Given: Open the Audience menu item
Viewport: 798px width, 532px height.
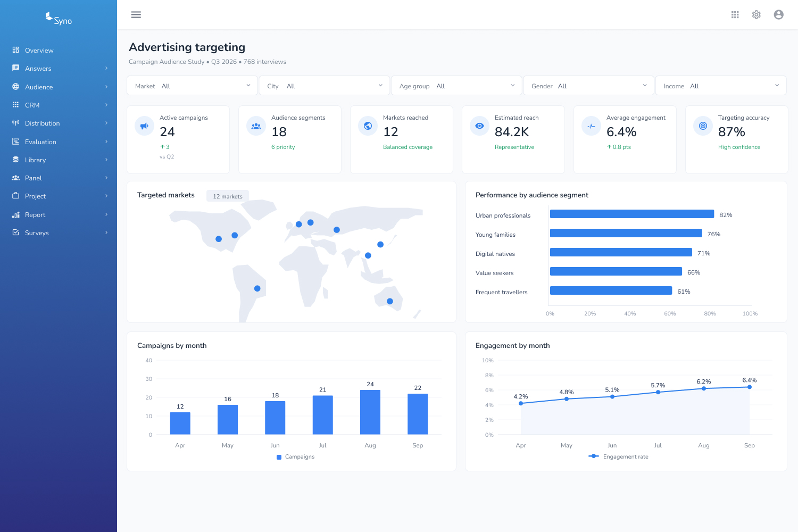Looking at the screenshot, I should tap(59, 87).
